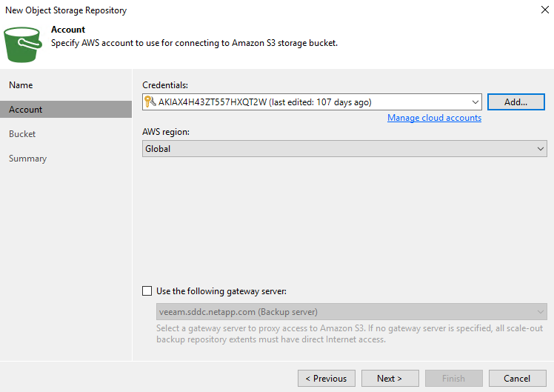Go to the Name wizard step
Image resolution: width=554 pixels, height=392 pixels.
[x=21, y=85]
